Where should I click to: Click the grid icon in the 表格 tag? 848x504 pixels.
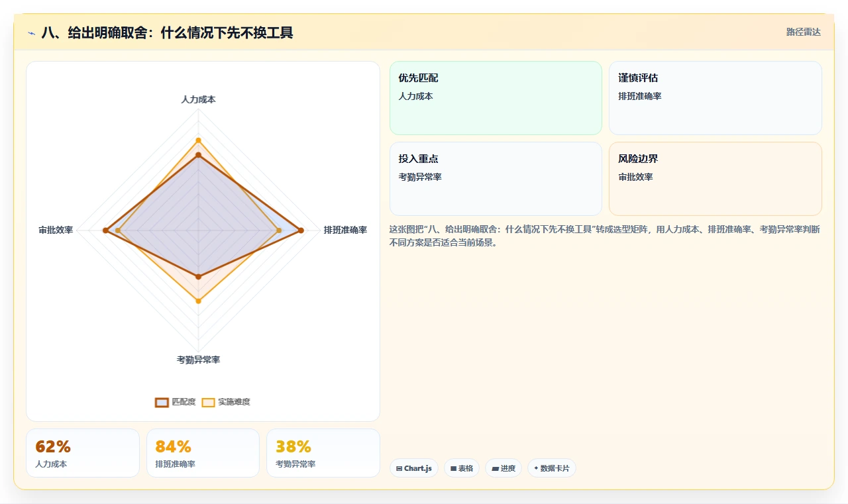coord(453,468)
